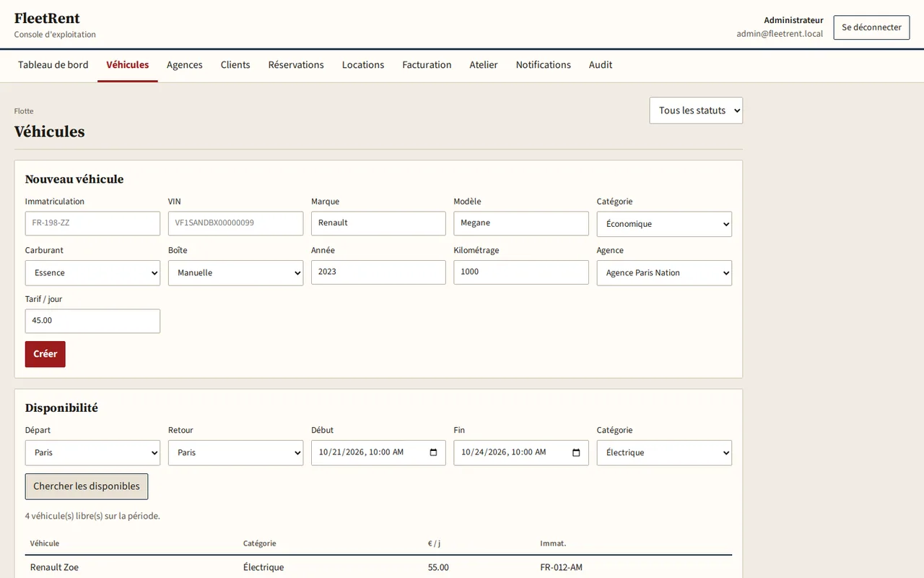This screenshot has width=924, height=578.
Task: Open the Départ dropdown set to Paris
Action: (92, 453)
